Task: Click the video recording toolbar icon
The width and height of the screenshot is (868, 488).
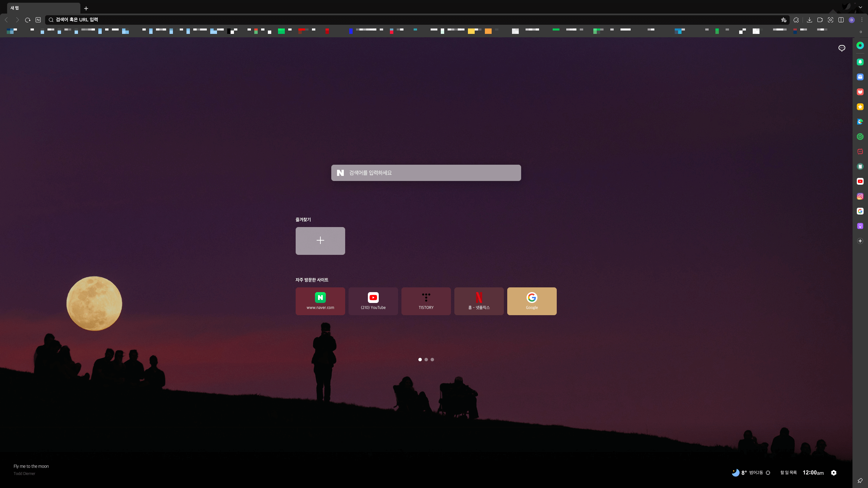Action: (x=820, y=20)
